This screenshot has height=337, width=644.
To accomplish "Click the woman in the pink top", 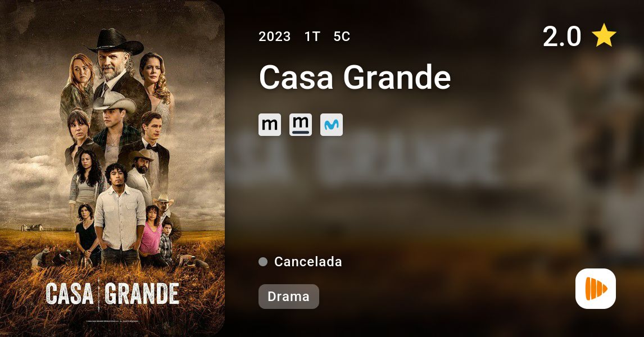I will click(x=151, y=235).
